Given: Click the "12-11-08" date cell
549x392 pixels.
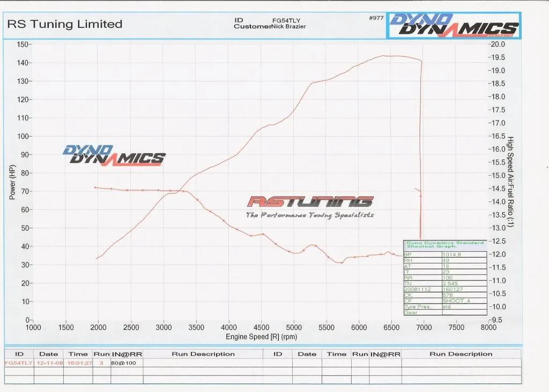Looking at the screenshot, I should 50,363.
